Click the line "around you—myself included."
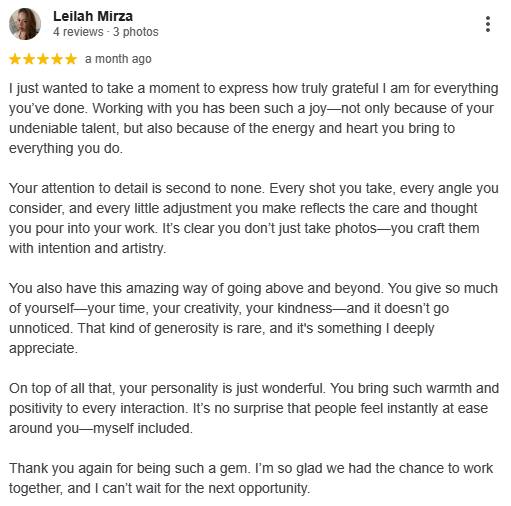 [101, 429]
